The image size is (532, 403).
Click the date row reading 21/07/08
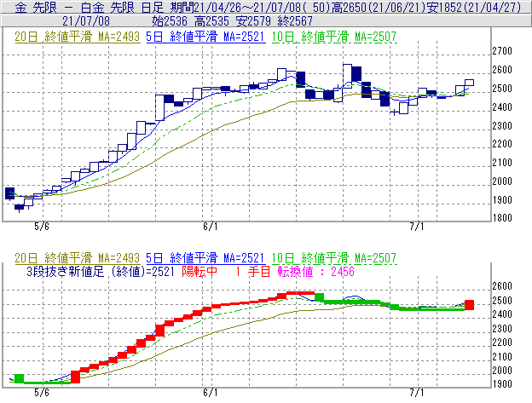coord(86,21)
